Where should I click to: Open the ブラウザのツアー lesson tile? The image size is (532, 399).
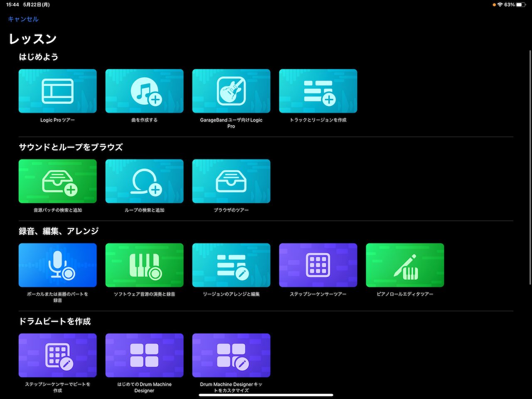tap(231, 181)
